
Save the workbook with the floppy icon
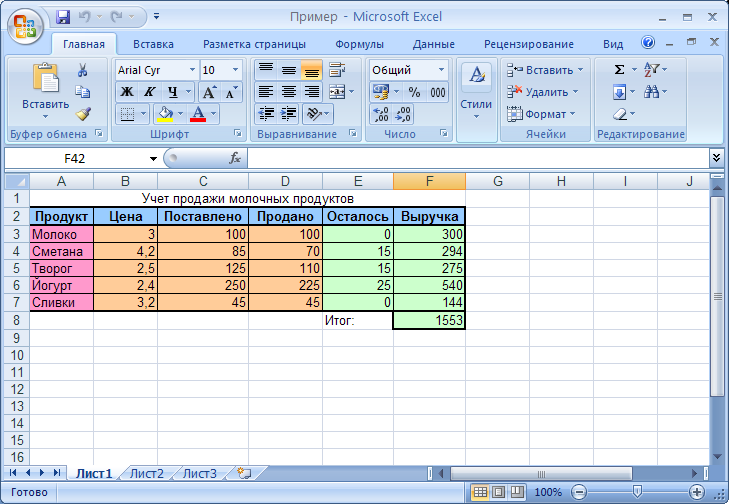(63, 17)
